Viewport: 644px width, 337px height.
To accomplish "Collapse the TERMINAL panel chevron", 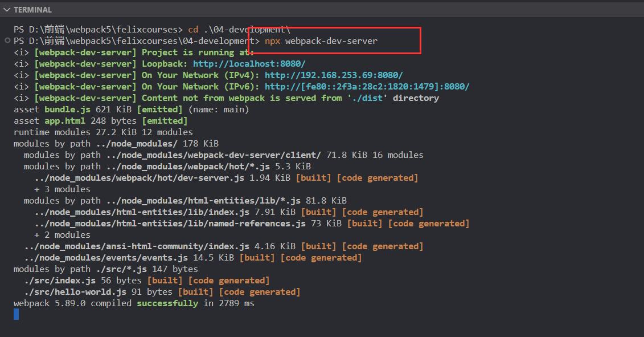I will pyautogui.click(x=7, y=10).
